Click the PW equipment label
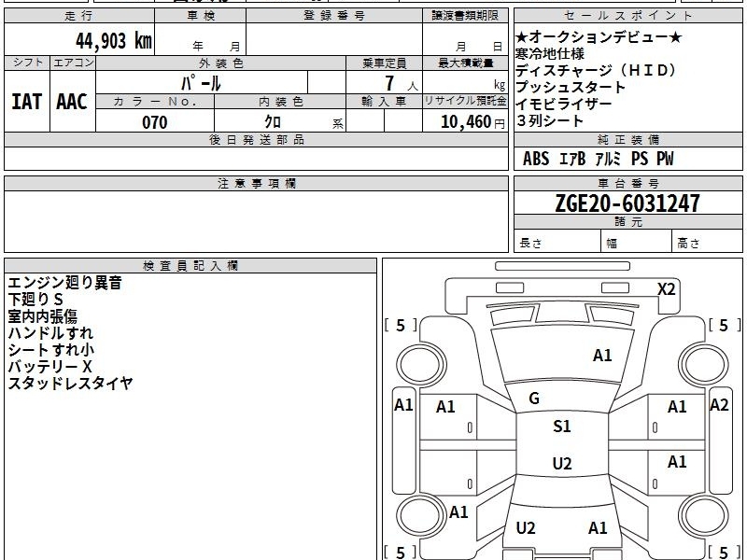 665,159
